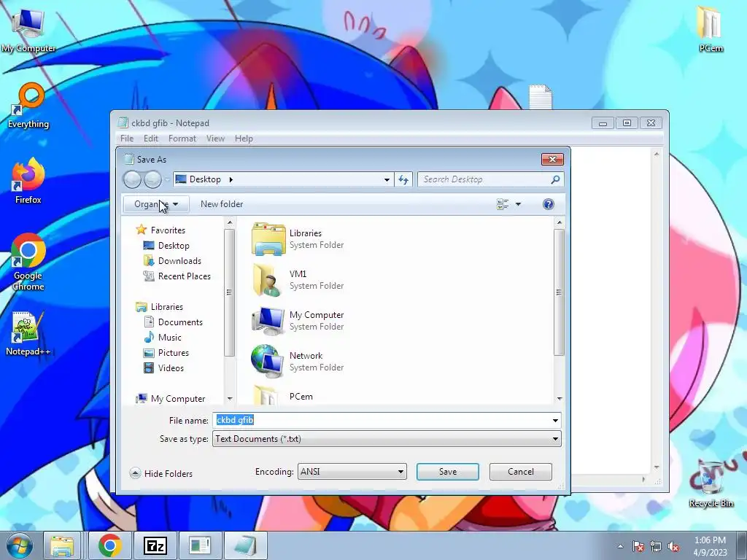Open the Get help icon in Save As
747x560 pixels.
549,204
